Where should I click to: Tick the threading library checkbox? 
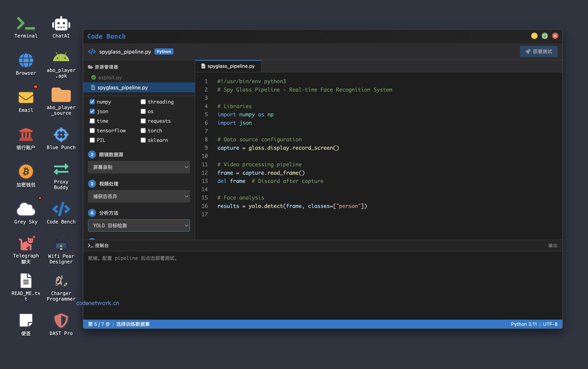tap(143, 102)
